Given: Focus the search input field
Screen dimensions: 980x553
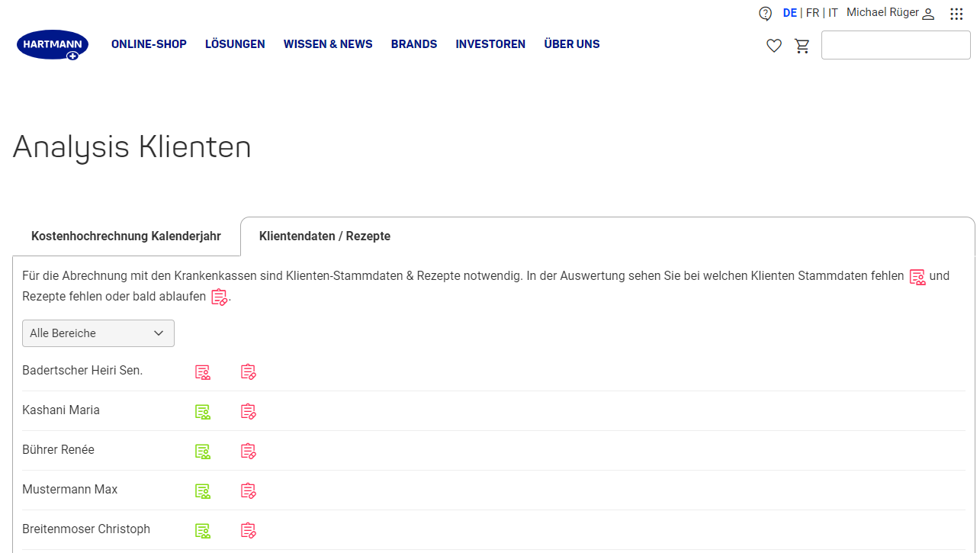Looking at the screenshot, I should click(x=895, y=45).
